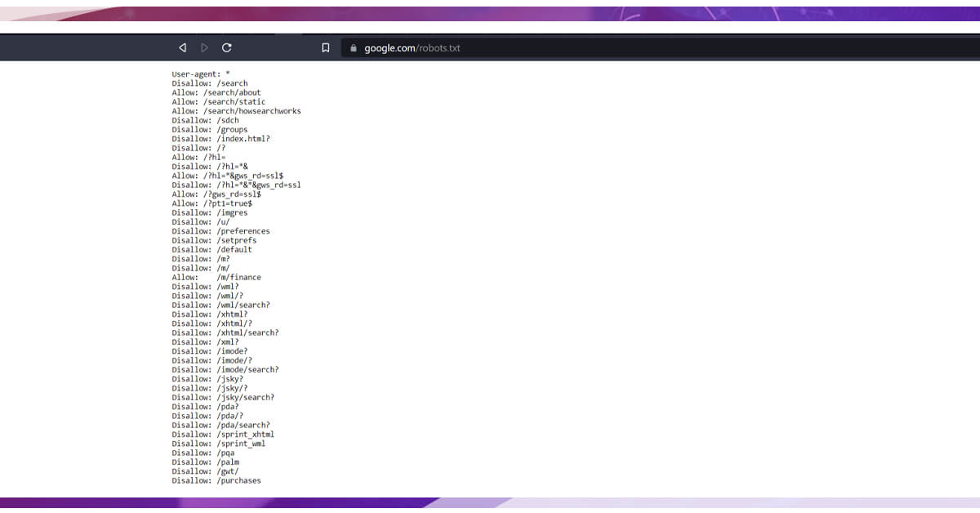Select the 'Disallow: /m?' line
This screenshot has width=980, height=513.
pyautogui.click(x=201, y=259)
